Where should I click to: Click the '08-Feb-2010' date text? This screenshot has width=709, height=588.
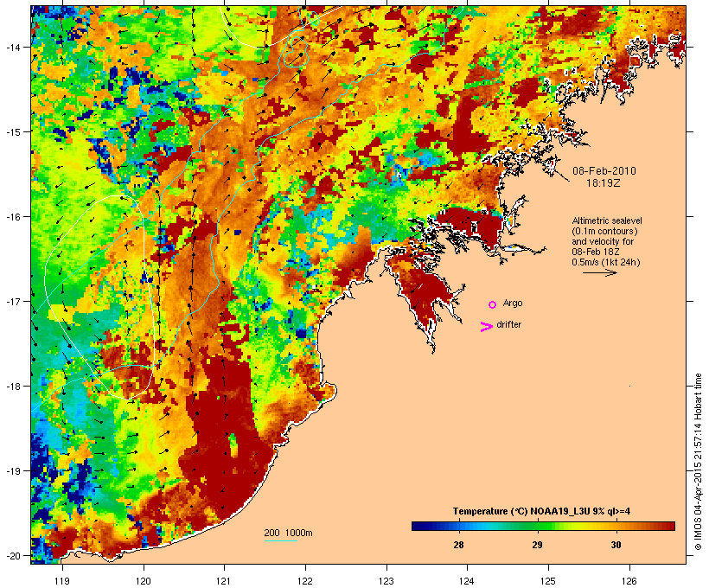tap(604, 171)
